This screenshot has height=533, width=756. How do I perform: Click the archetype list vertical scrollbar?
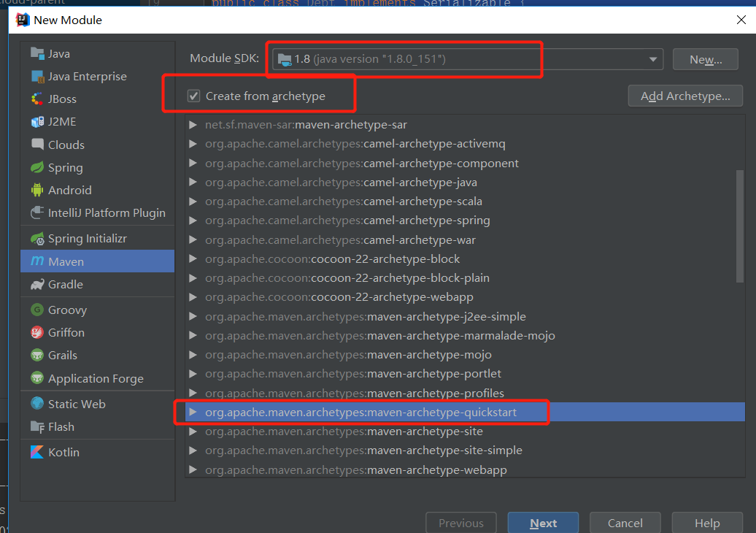pos(740,226)
